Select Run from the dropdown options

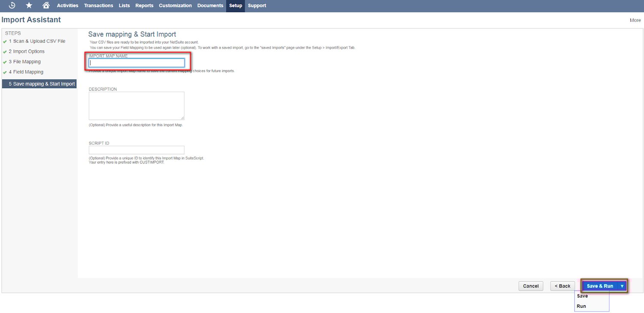pos(581,306)
